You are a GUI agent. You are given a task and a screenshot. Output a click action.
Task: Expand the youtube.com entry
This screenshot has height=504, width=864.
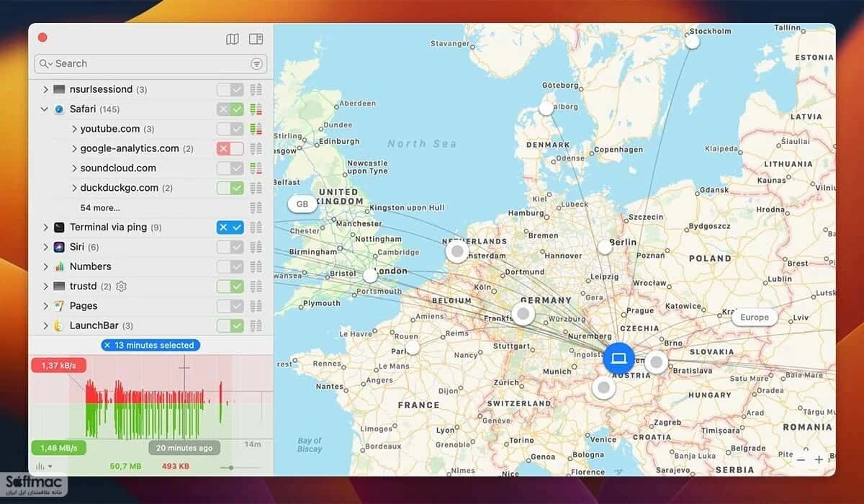tap(74, 129)
